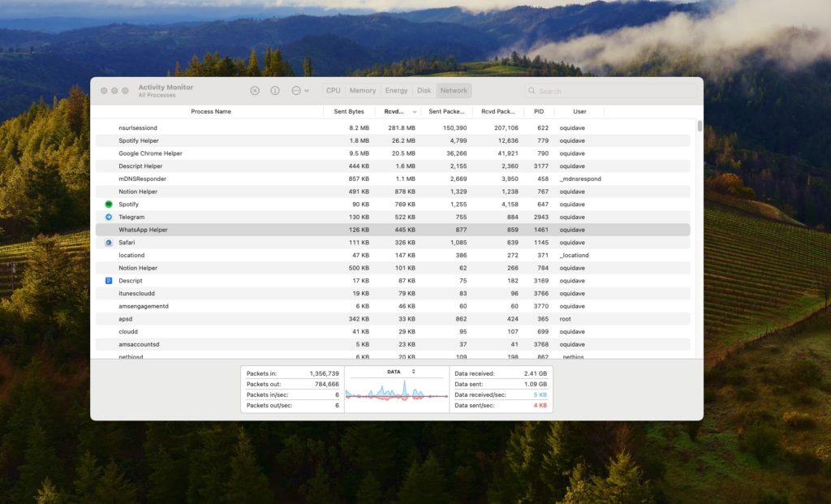Viewport: 831px width, 504px height.
Task: Select the mDNSResponder process row
Action: (393, 179)
